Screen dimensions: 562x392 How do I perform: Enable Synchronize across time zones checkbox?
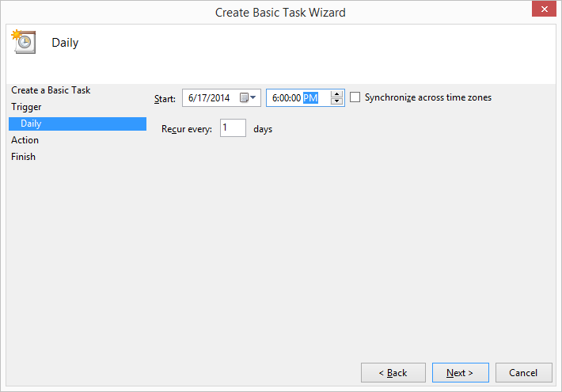[355, 97]
